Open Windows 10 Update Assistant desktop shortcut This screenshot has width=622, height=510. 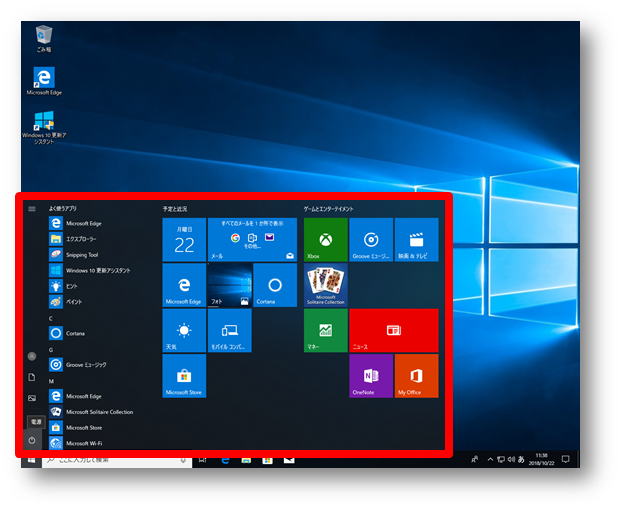[x=44, y=127]
